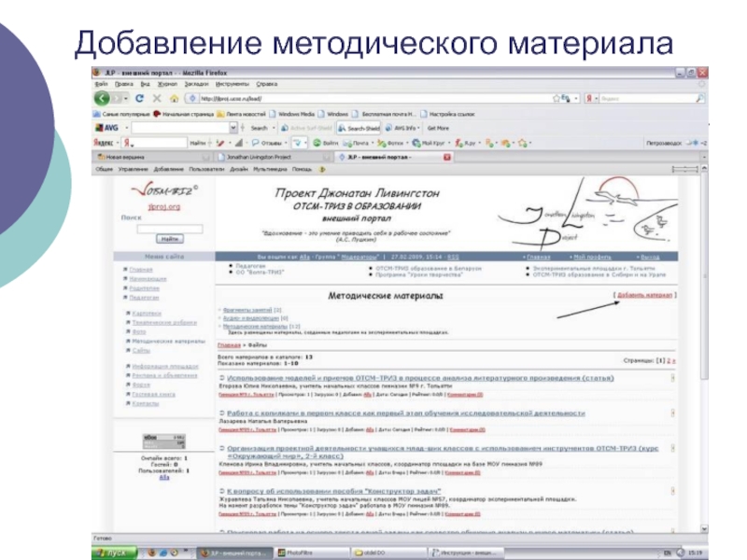Image resolution: width=747 pixels, height=560 pixels.
Task: Open the jlproj.org link
Action: (x=164, y=207)
